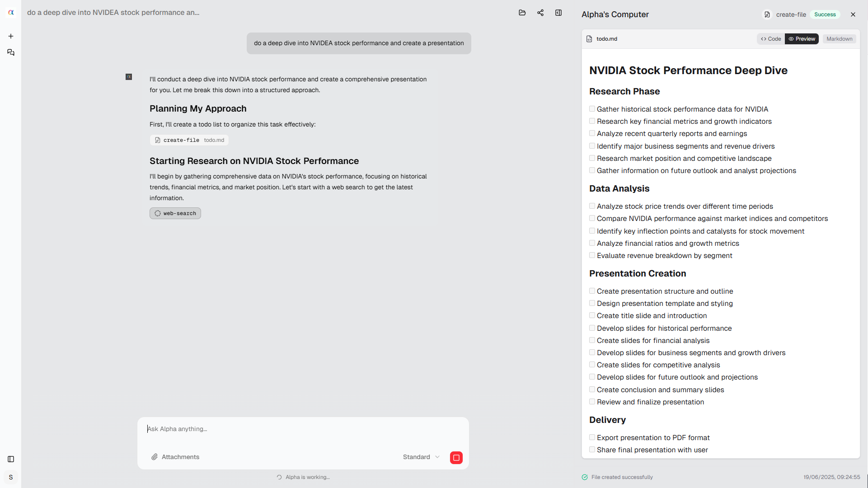Select the Preview view tab
Image resolution: width=868 pixels, height=488 pixels.
(x=802, y=39)
